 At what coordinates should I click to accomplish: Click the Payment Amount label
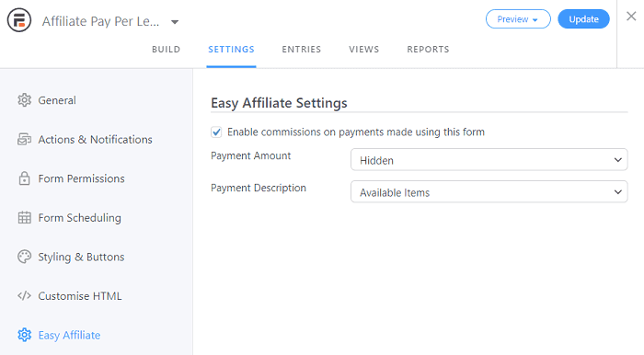(250, 155)
